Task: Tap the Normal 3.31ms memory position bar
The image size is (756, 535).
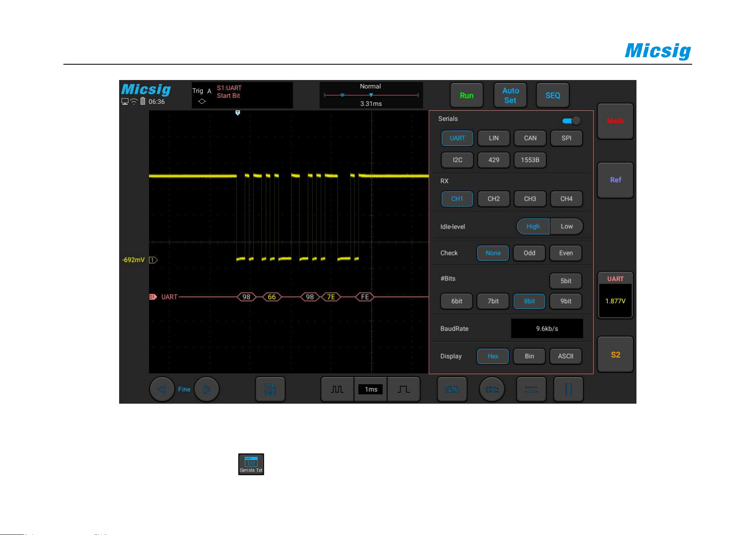Action: point(371,95)
